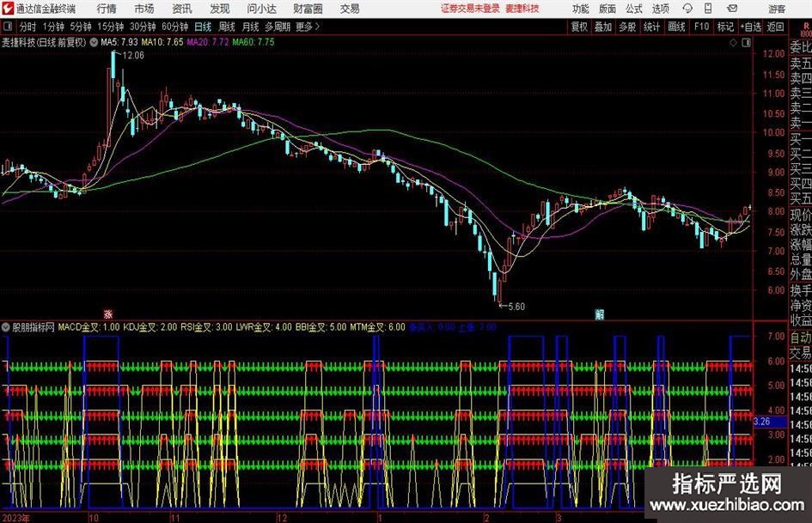Switch to 分时 period
The image size is (812, 523).
28,27
